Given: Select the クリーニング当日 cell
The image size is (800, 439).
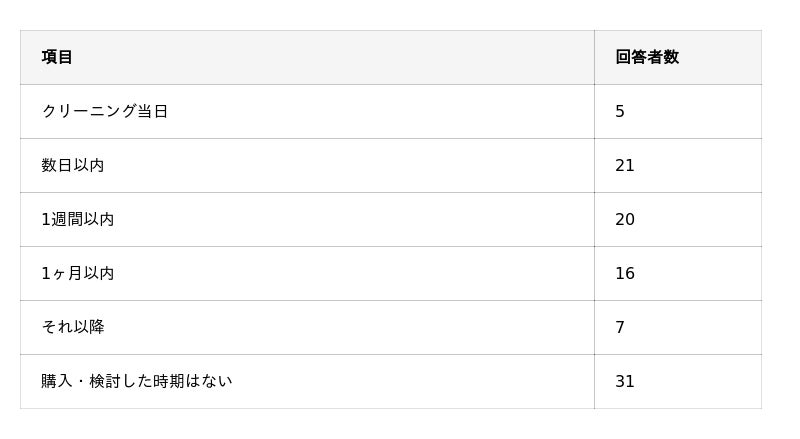Looking at the screenshot, I should (105, 111).
